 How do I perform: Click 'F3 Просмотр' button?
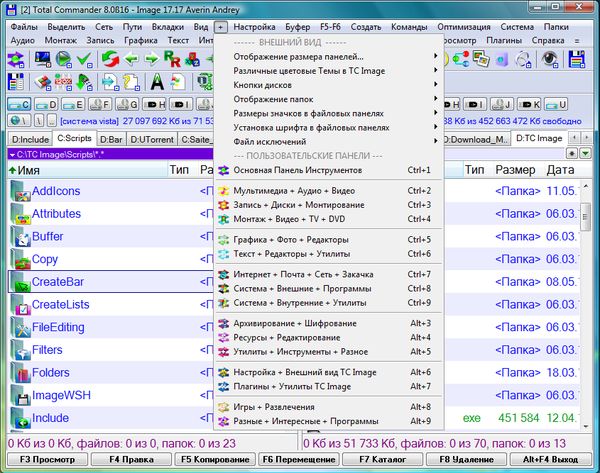[x=47, y=459]
